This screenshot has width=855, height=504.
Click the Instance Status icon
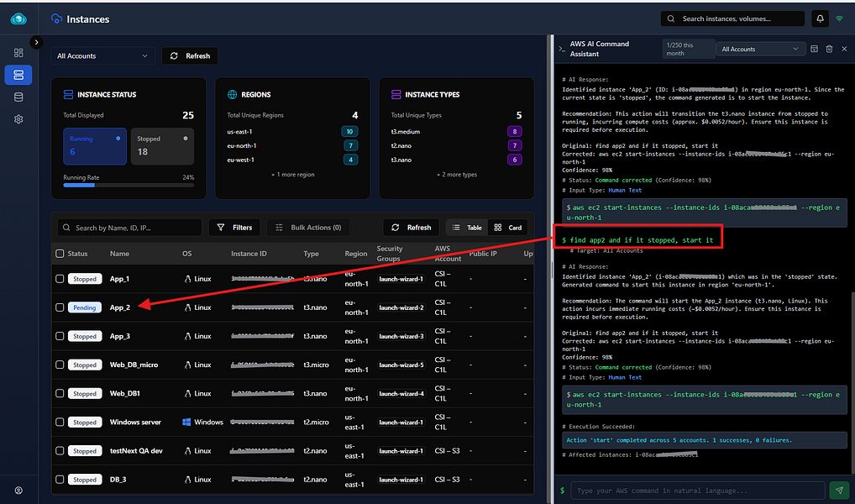[68, 94]
